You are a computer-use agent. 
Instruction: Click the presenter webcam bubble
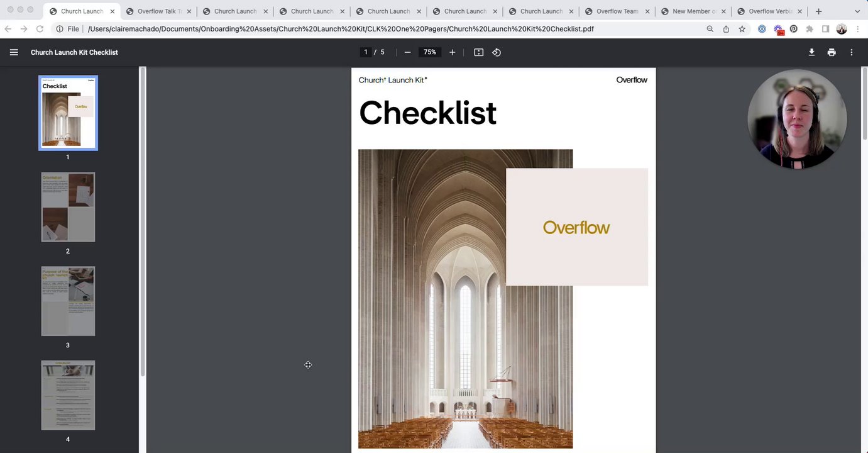pos(797,120)
